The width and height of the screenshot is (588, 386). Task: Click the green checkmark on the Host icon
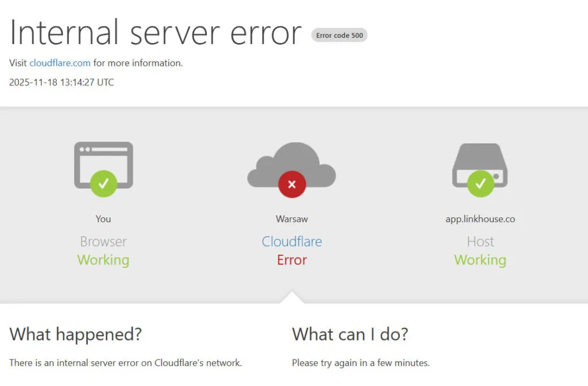coord(480,184)
